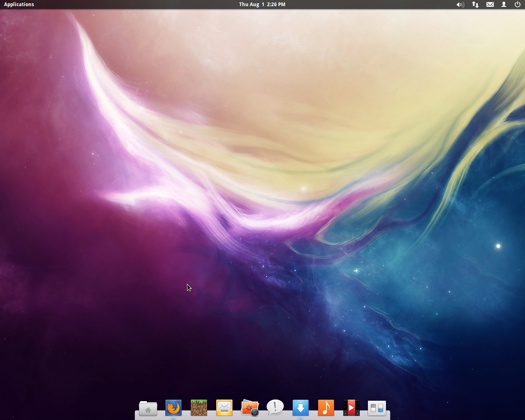Launch the video player film icon
This screenshot has width=525, height=420.
(352, 408)
